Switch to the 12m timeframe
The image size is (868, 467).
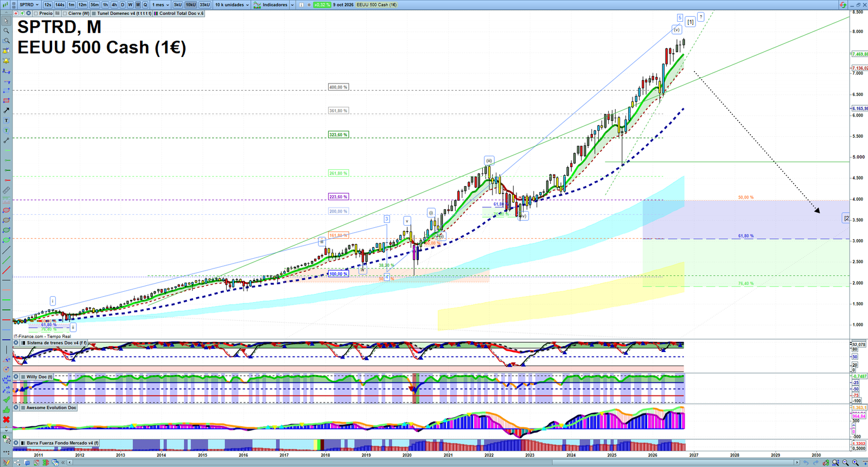pos(82,5)
